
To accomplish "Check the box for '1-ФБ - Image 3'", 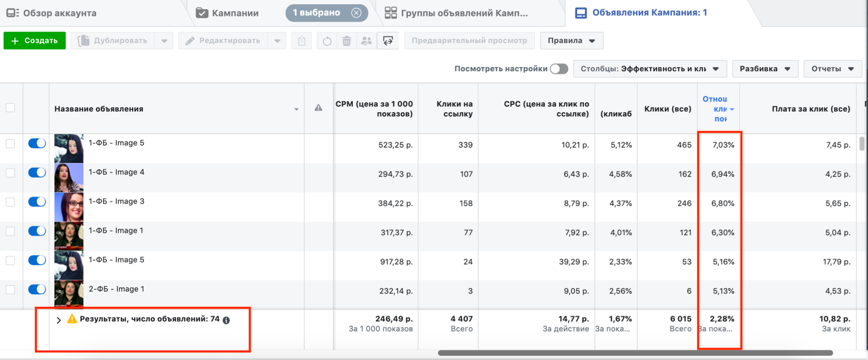I will point(10,202).
